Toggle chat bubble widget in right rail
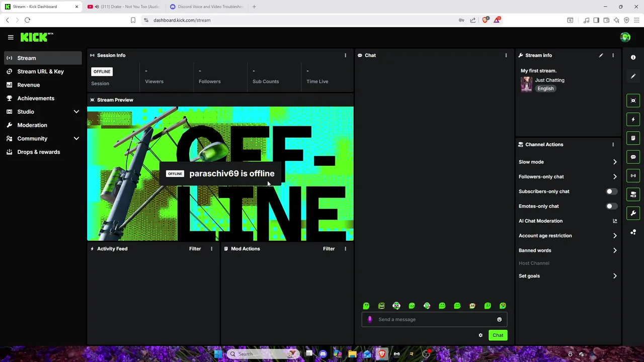 [633, 157]
